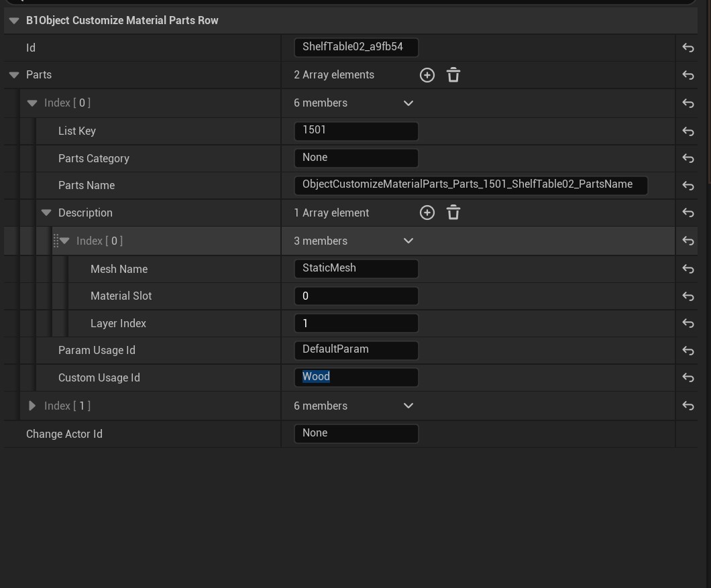Screen dimensions: 711x588
Task: Edit the Mesh Name field StaticMesh
Action: point(356,268)
